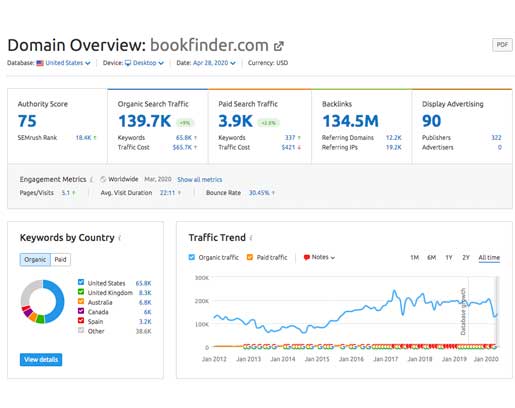Toggle the Canada legend checkbox
Image resolution: width=515 pixels, height=408 pixels.
(81, 311)
